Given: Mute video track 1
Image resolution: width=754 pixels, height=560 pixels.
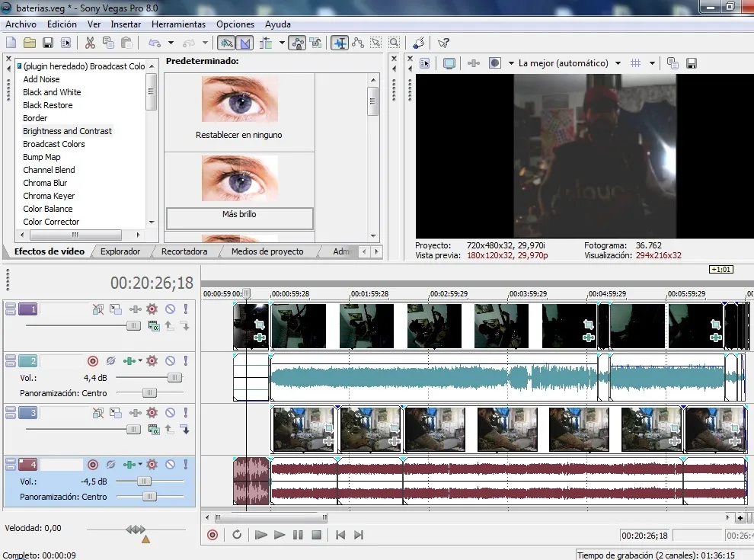Looking at the screenshot, I should click(170, 309).
